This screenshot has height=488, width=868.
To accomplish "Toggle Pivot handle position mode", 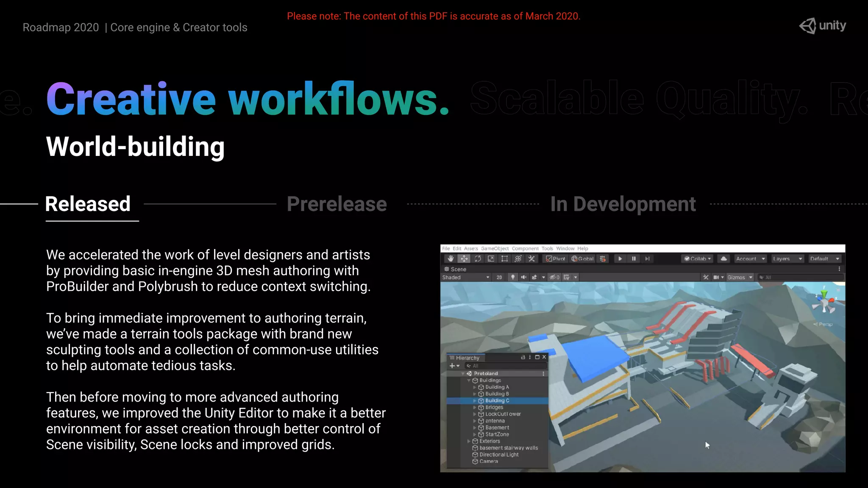I will click(x=556, y=259).
